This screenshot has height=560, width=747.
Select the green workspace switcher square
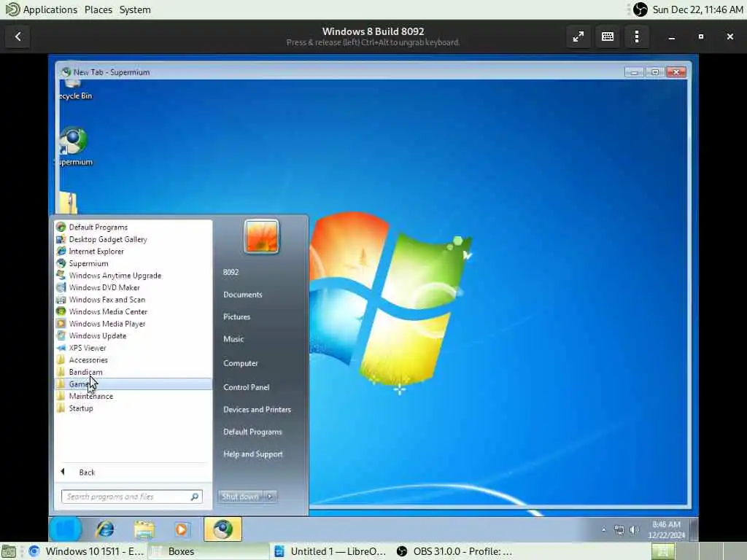click(x=662, y=551)
